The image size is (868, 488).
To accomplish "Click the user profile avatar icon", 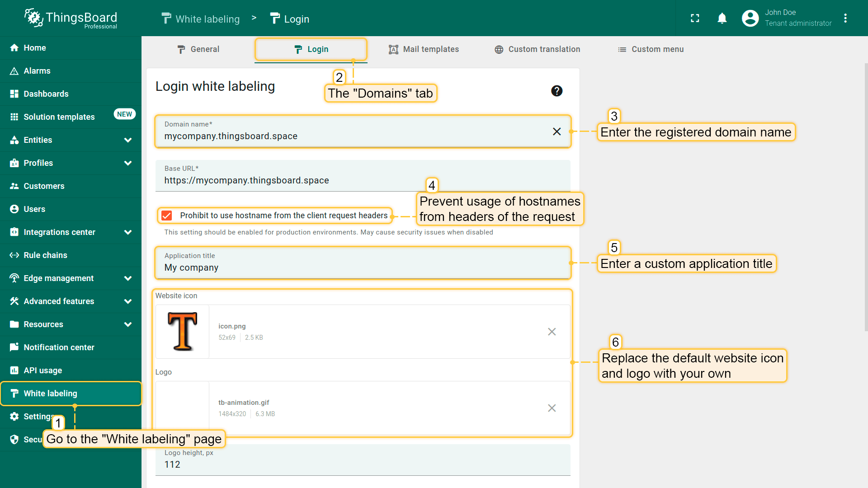I will point(750,18).
